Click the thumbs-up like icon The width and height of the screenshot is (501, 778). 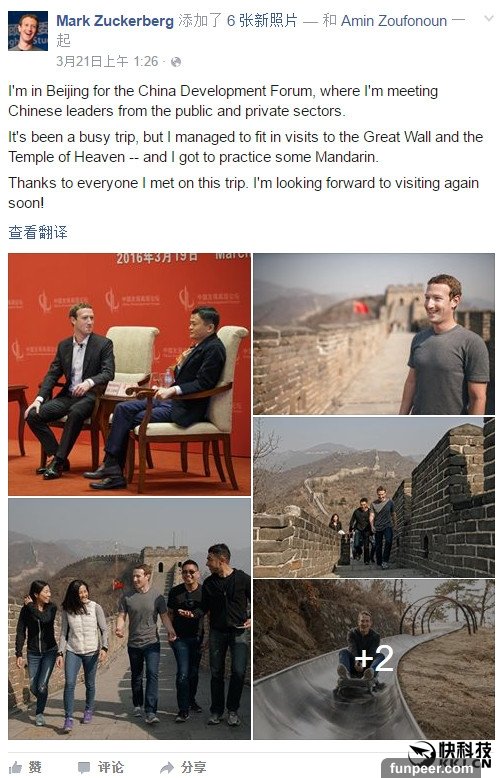15,767
